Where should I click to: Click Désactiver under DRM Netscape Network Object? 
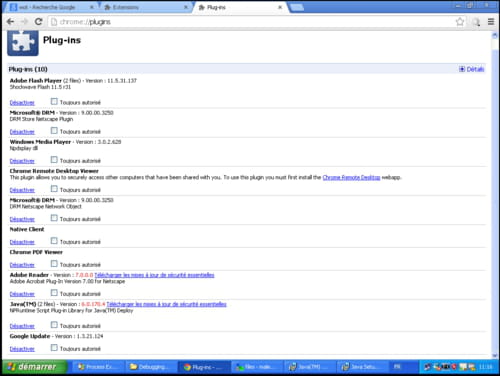click(x=22, y=219)
